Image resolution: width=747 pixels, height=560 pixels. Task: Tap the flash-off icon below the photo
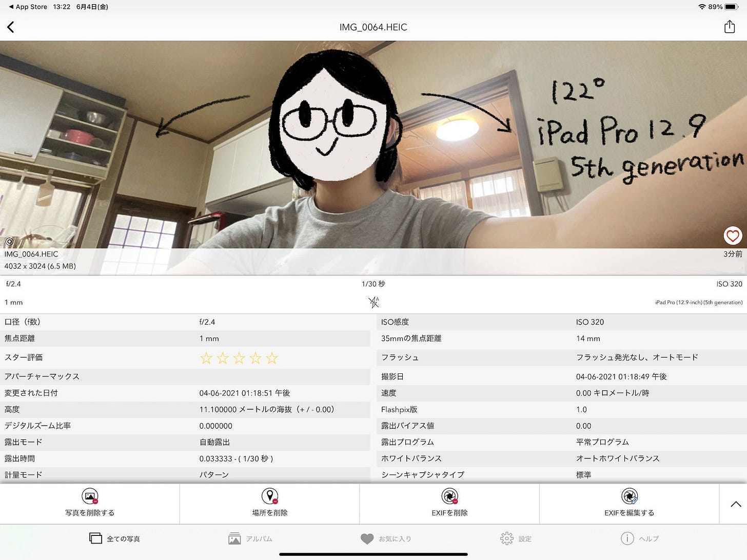click(373, 303)
